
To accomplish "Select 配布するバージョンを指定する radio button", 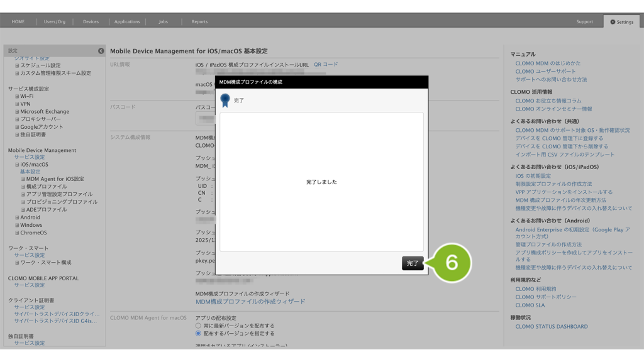I will pos(198,333).
